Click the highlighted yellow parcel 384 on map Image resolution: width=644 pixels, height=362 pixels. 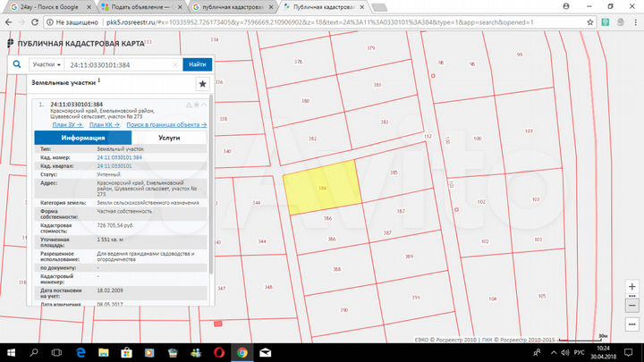[x=322, y=189]
